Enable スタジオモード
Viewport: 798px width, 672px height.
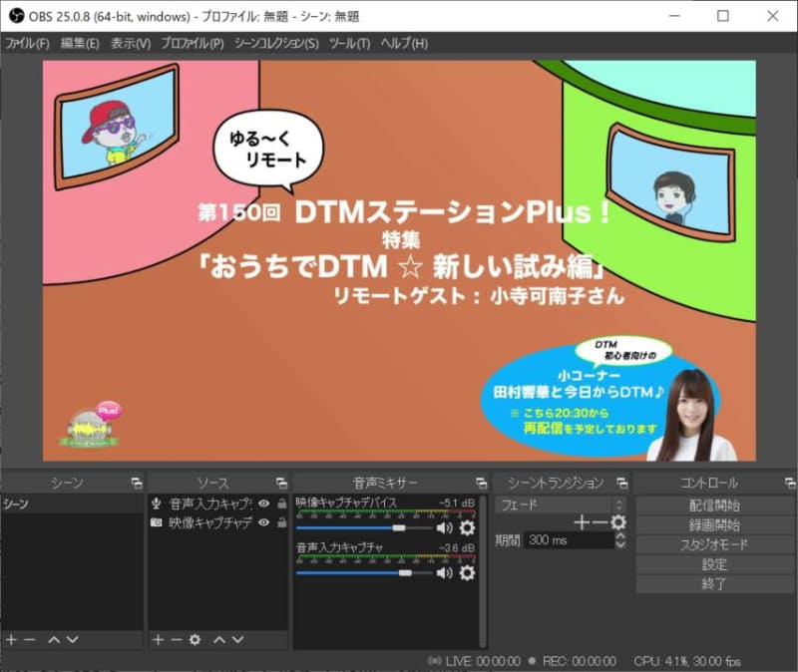(714, 544)
